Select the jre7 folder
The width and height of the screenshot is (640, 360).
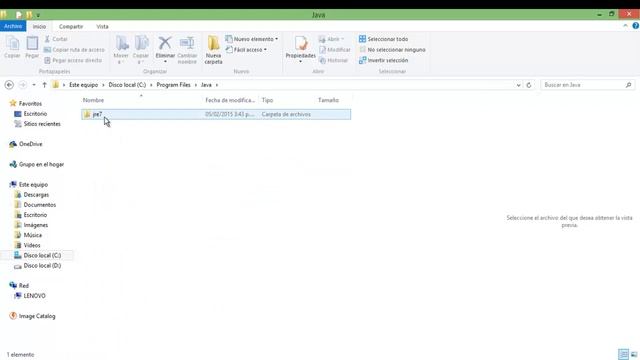point(216,114)
